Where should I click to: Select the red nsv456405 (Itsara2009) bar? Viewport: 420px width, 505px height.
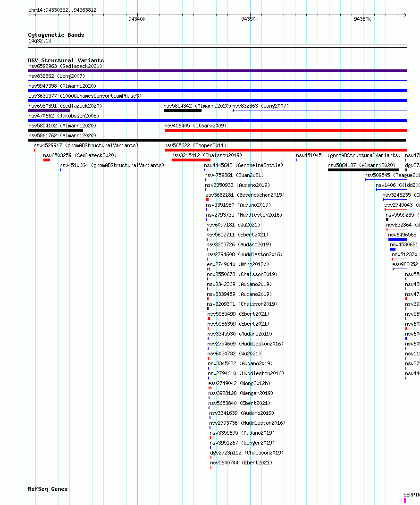point(286,130)
